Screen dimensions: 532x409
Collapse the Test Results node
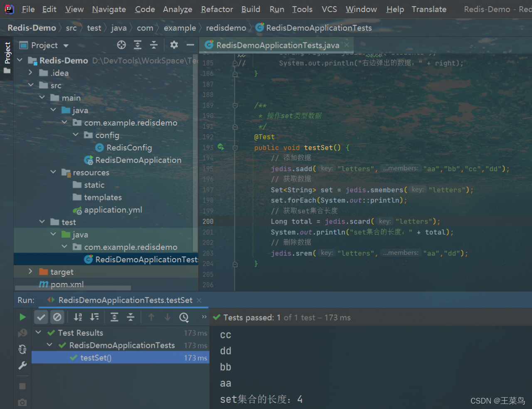pos(38,333)
